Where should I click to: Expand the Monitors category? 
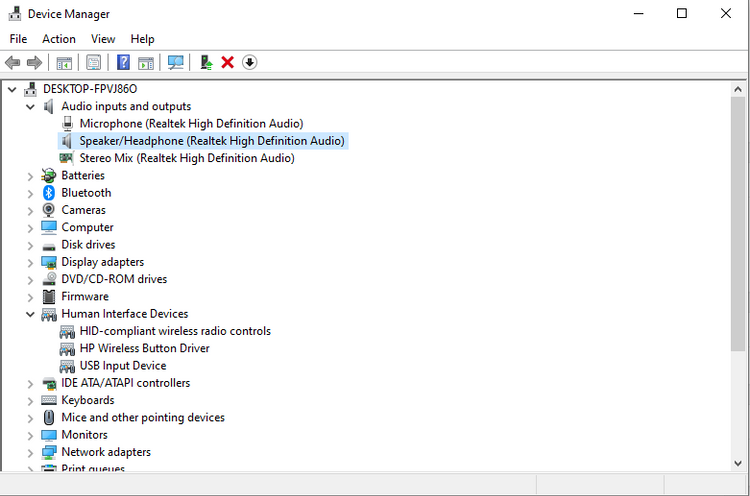[30, 435]
